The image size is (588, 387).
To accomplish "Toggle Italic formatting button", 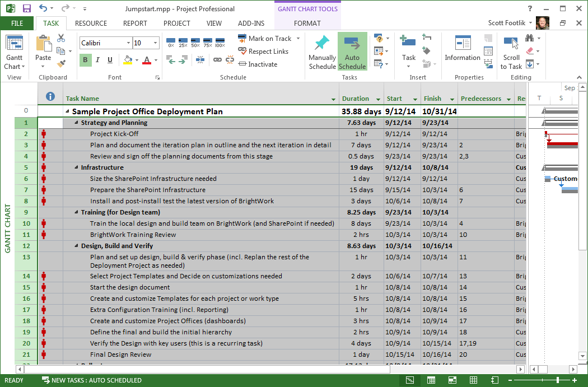I will tap(97, 60).
